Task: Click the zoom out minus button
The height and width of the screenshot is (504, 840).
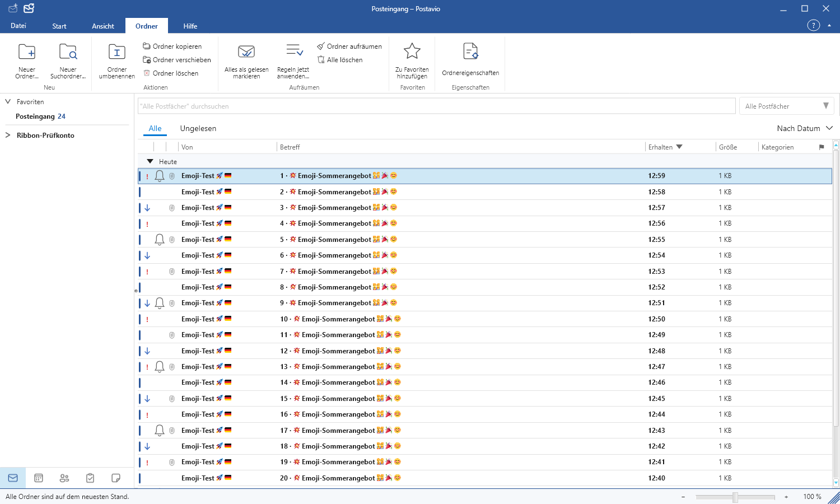Action: (683, 497)
